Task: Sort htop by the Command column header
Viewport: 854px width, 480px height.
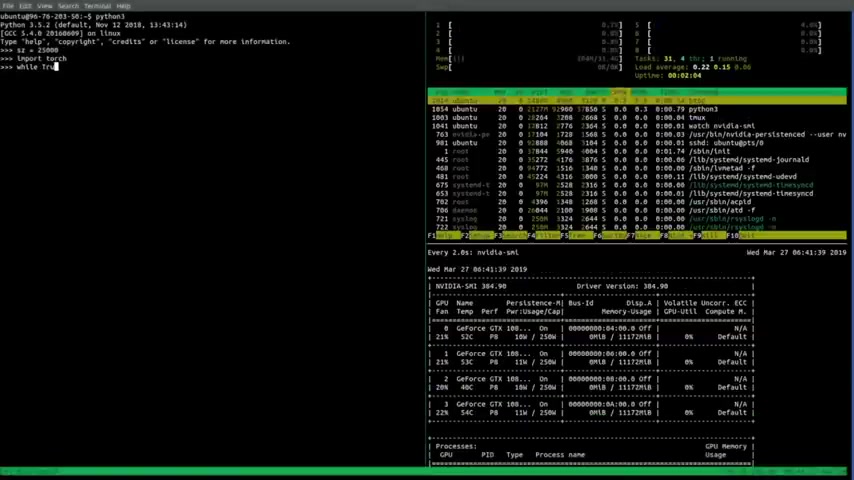Action: (704, 92)
